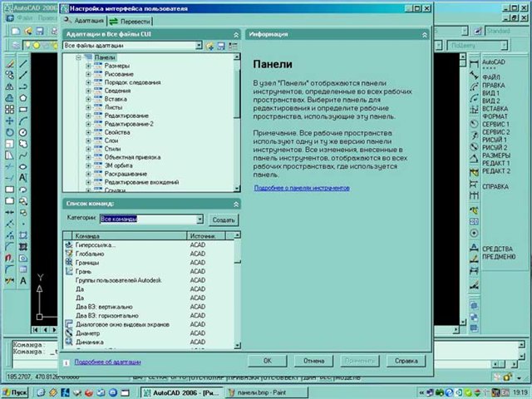
Task: Select the Адаптация tab
Action: [x=83, y=20]
